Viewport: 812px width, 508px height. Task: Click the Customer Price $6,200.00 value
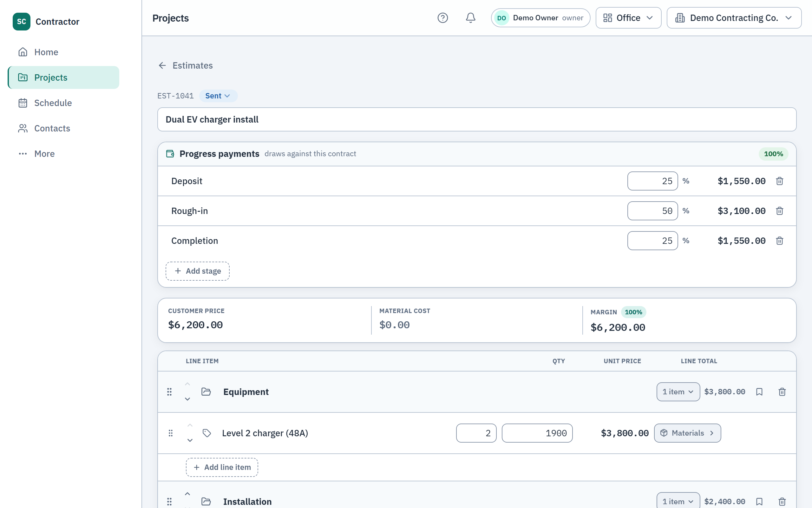(x=195, y=325)
